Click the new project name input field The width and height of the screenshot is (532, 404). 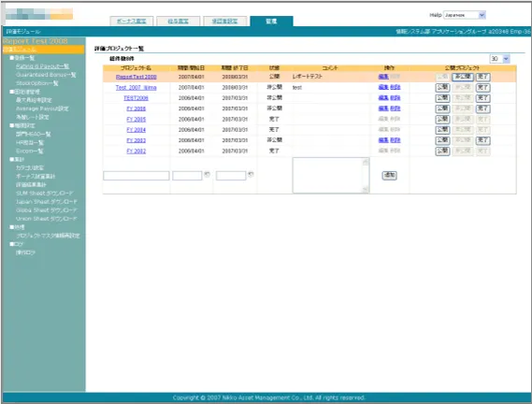click(137, 176)
